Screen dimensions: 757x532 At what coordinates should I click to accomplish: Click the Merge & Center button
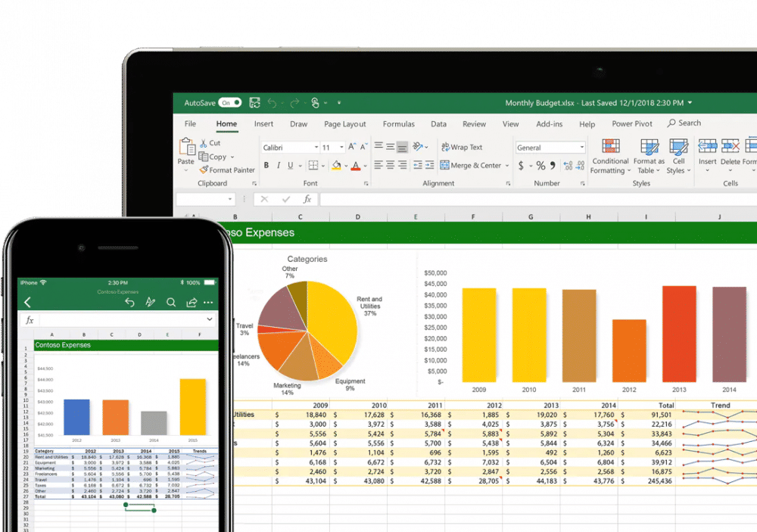click(x=471, y=165)
